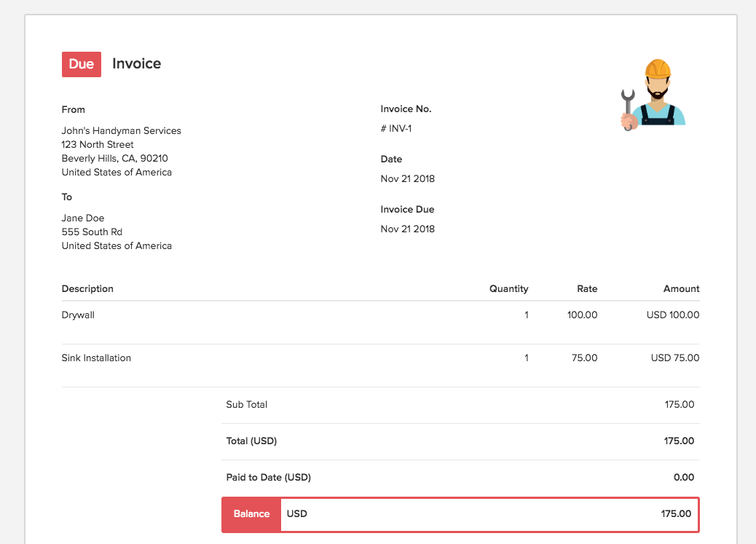Click the Sub Total label
The height and width of the screenshot is (544, 756).
247,405
